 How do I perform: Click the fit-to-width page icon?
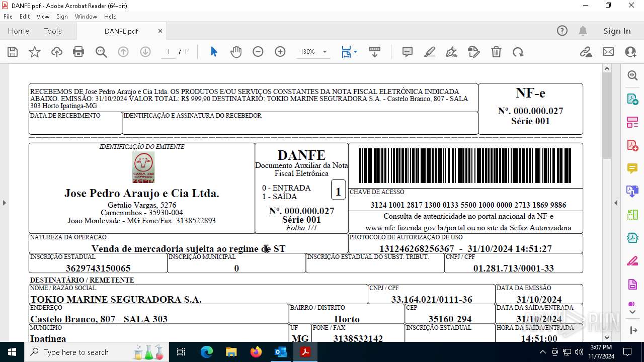click(346, 52)
